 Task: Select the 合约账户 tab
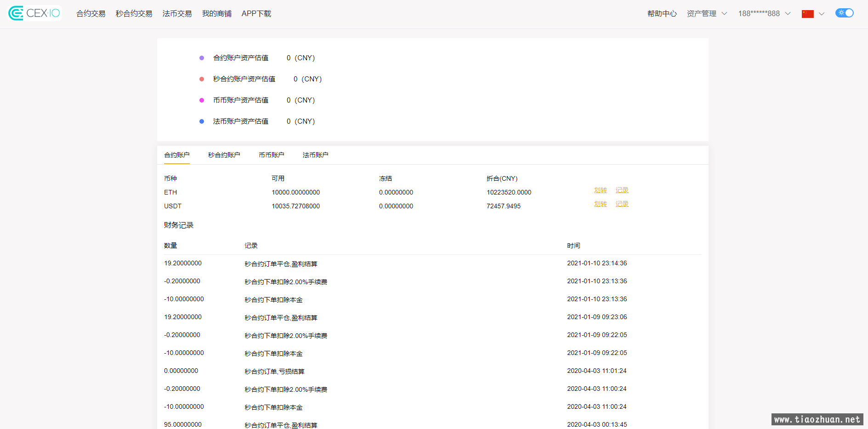pyautogui.click(x=177, y=155)
